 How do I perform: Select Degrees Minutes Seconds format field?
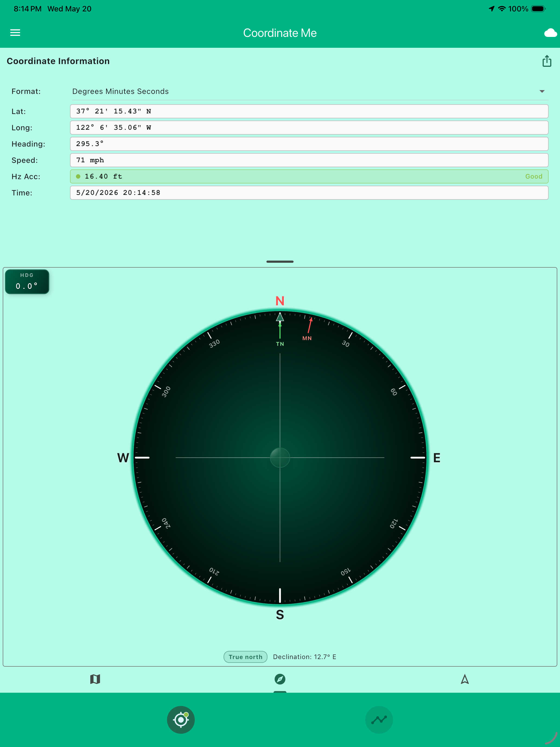(x=310, y=91)
